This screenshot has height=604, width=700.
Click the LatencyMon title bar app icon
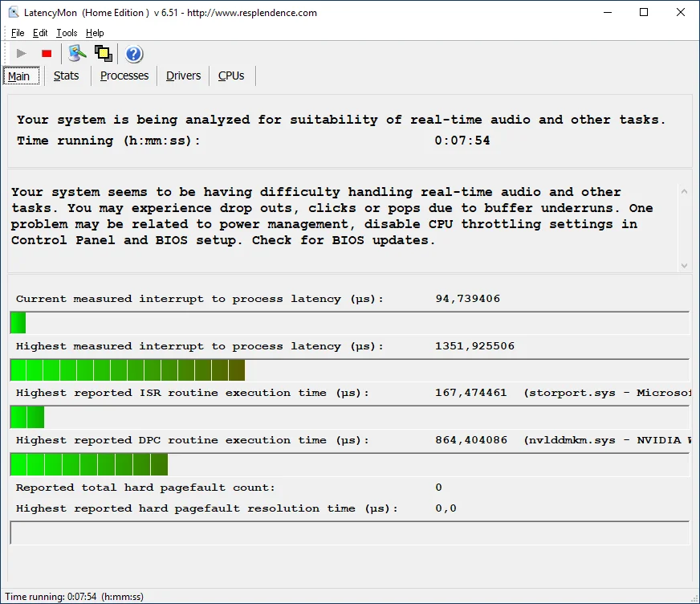14,13
